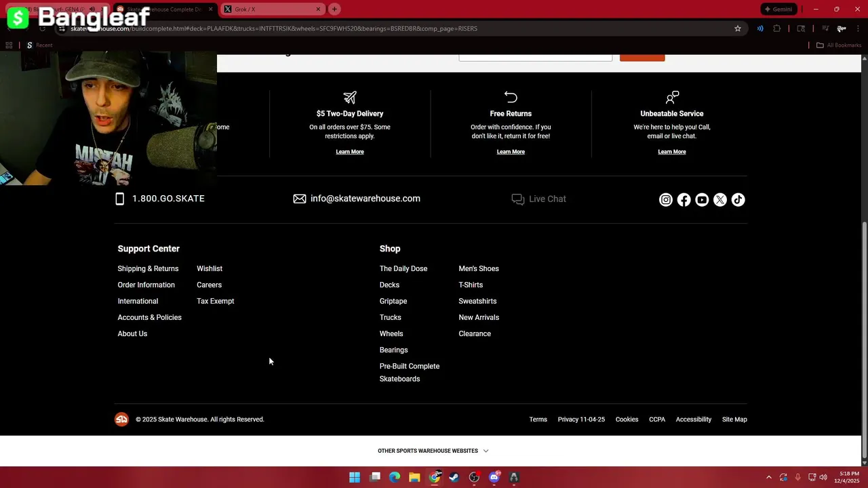Click the browser address bar URL
This screenshot has height=488, width=868.
point(274,28)
